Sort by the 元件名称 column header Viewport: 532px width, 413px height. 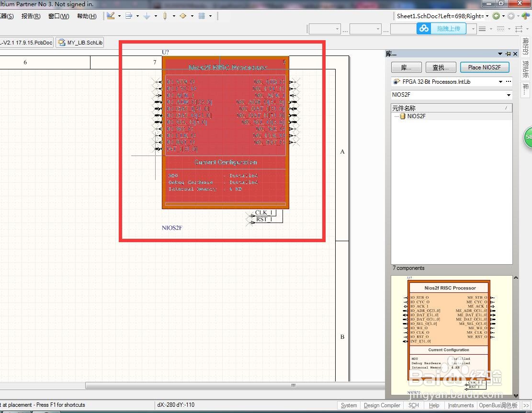pos(452,108)
